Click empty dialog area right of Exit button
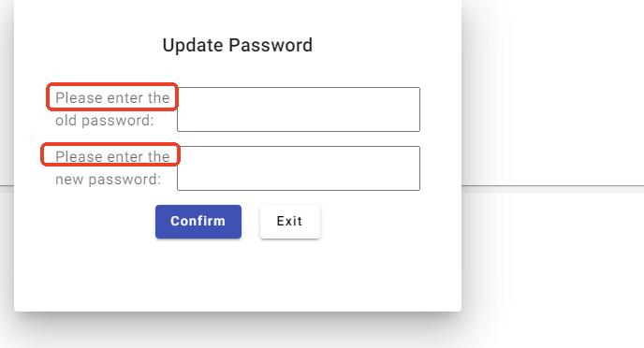The height and width of the screenshot is (348, 644). [390, 222]
